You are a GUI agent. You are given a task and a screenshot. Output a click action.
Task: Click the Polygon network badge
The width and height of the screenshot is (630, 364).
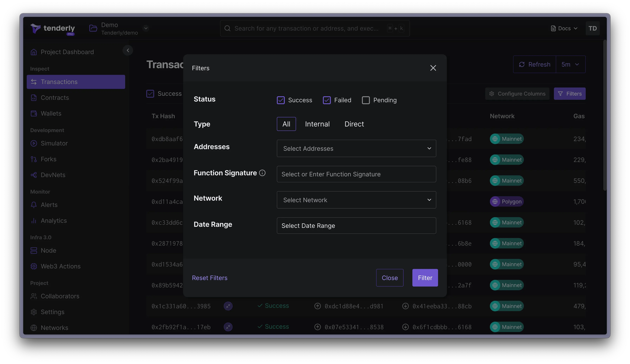point(506,202)
